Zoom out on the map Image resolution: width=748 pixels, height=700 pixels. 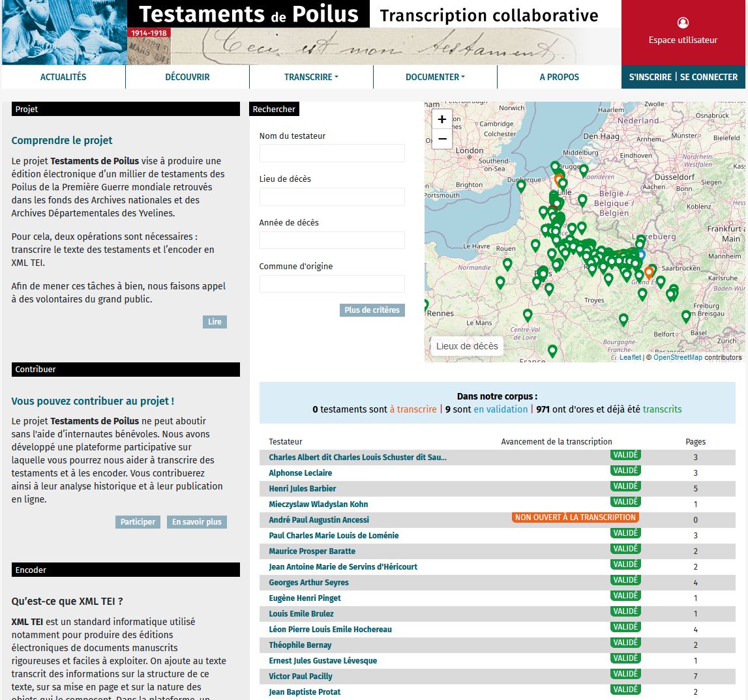pyautogui.click(x=442, y=139)
